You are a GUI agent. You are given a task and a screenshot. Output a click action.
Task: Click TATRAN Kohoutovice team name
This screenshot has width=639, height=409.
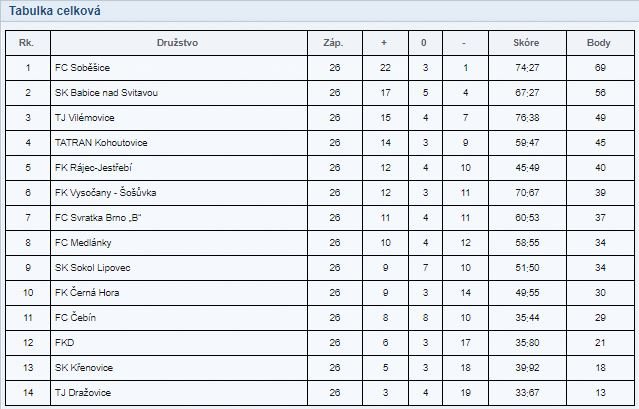(101, 143)
